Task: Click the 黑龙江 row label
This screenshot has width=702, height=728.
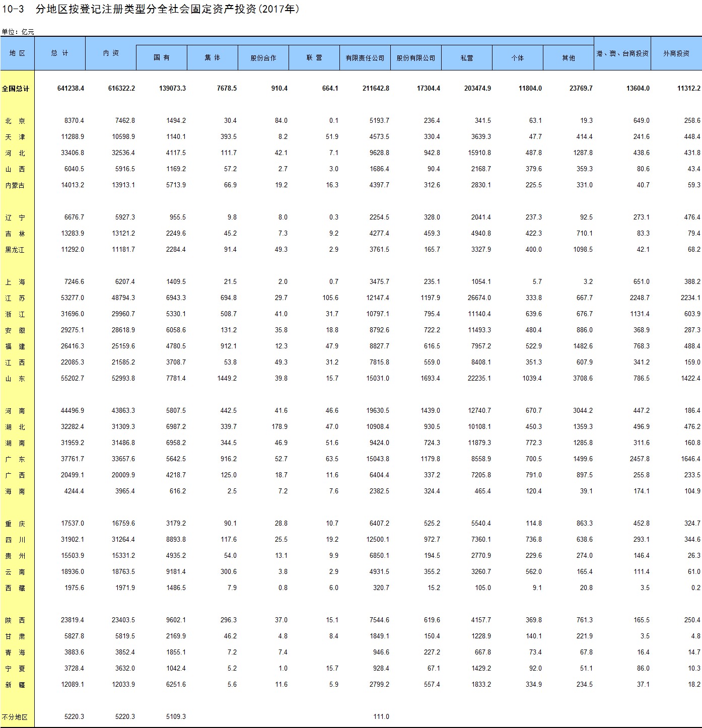Action: coord(15,250)
